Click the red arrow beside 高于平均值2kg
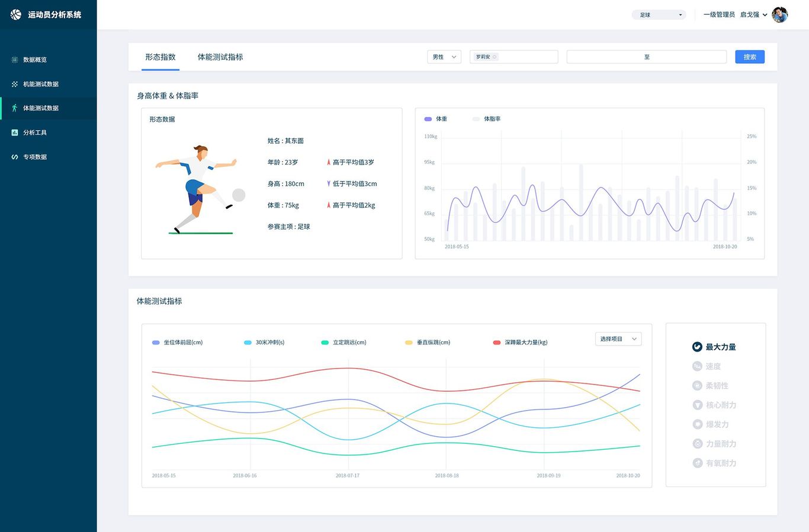Screen dimensions: 809x532 (x=329, y=205)
